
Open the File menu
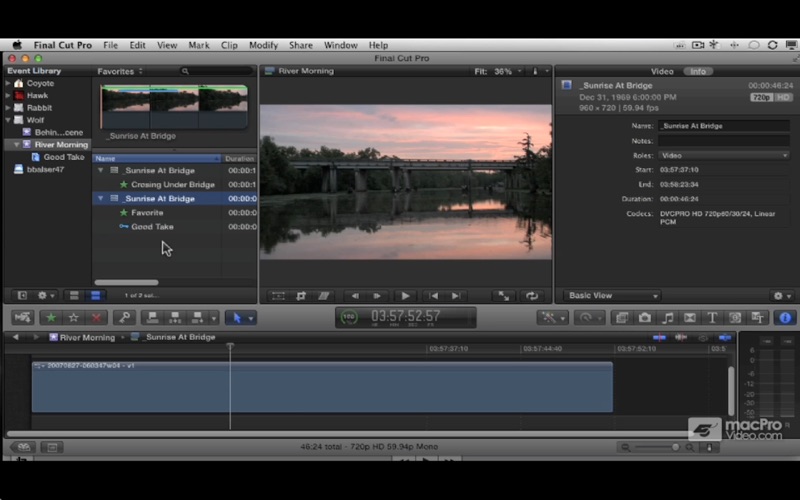[x=110, y=45]
